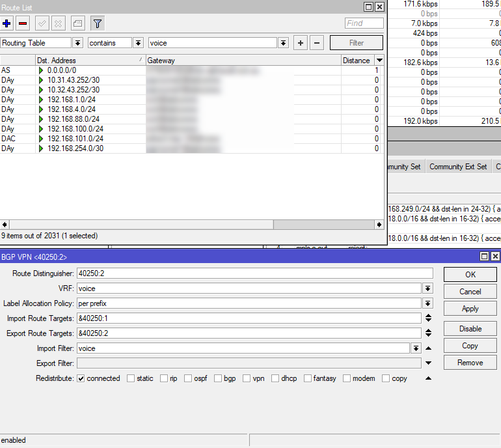501x448 pixels.
Task: Enable static redistribution
Action: (x=131, y=378)
